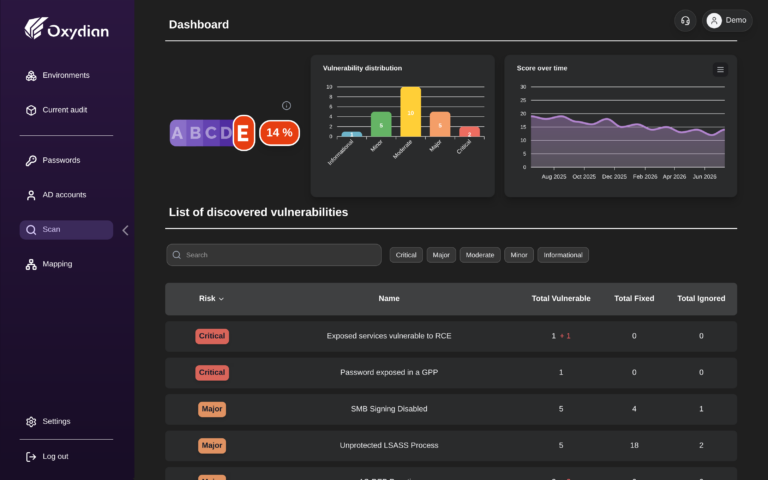Open 'Password exposed in a GPP' row
The height and width of the screenshot is (480, 768).
tap(451, 373)
